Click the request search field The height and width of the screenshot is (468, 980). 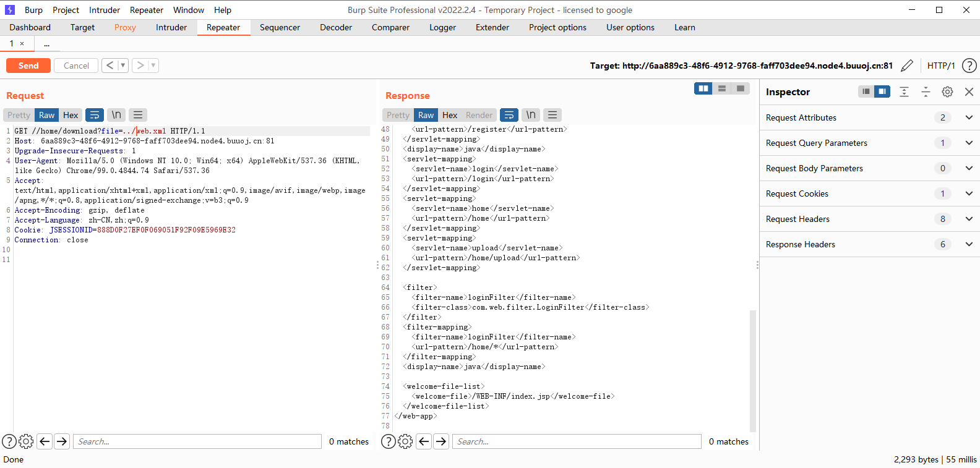tap(197, 441)
